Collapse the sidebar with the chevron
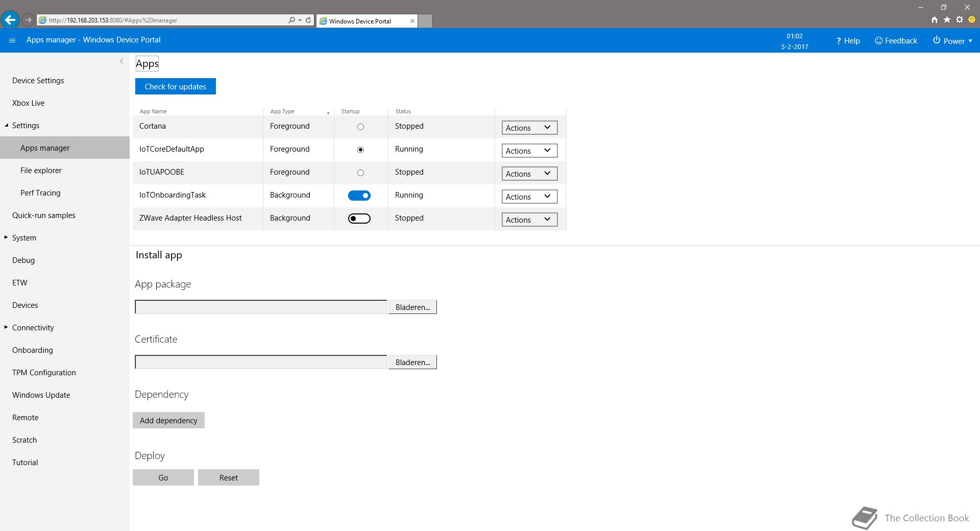This screenshot has height=531, width=980. [121, 61]
